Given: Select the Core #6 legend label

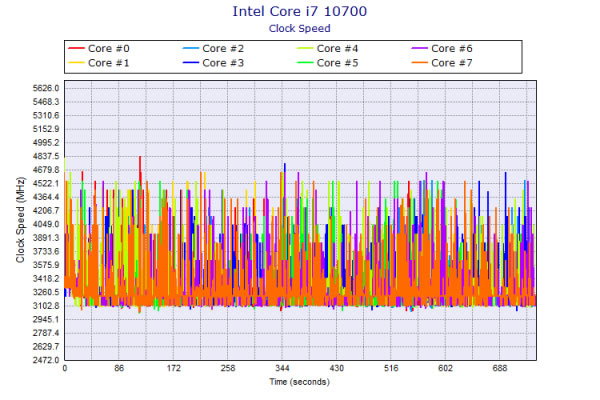Looking at the screenshot, I should coord(452,49).
